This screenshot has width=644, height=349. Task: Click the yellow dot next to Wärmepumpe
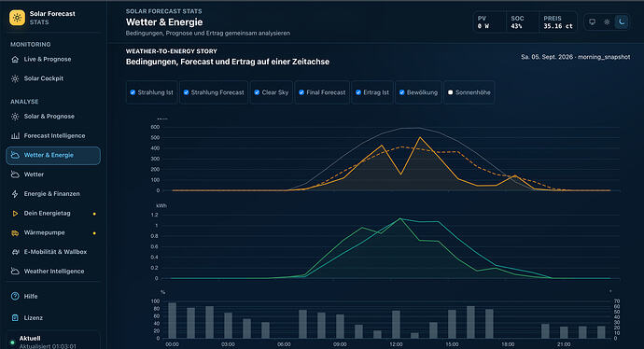pyautogui.click(x=94, y=233)
